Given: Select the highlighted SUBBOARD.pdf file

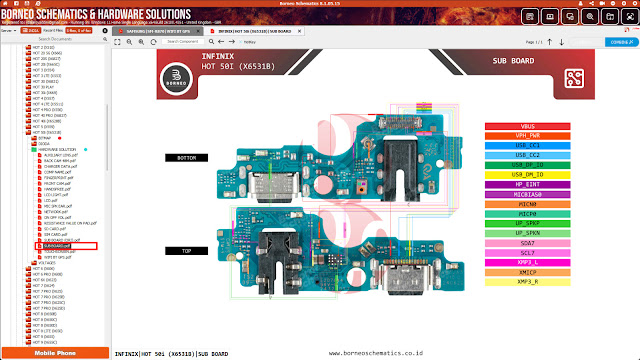Looking at the screenshot, I should pyautogui.click(x=57, y=246).
